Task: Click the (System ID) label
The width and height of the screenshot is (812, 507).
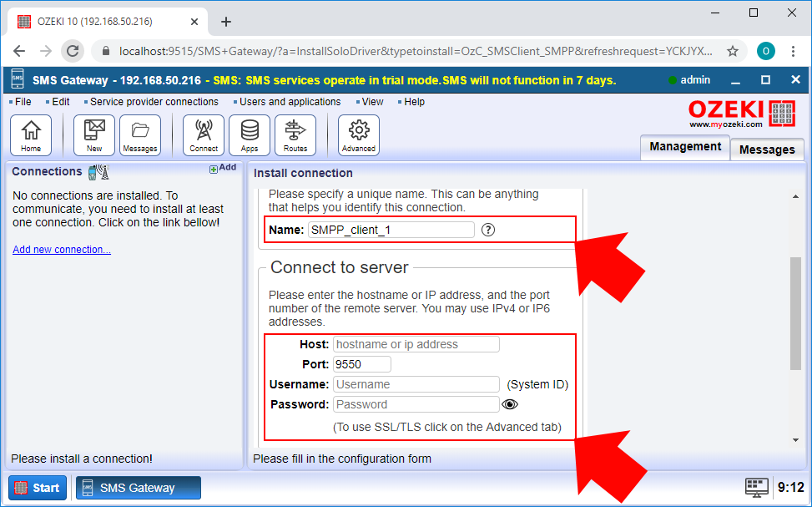Action: [537, 385]
